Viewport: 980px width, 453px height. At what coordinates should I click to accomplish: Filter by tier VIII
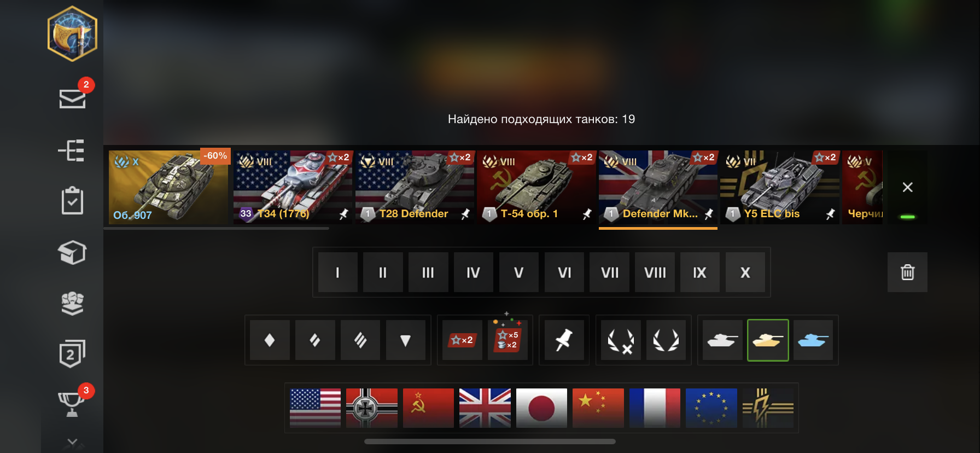click(x=655, y=272)
